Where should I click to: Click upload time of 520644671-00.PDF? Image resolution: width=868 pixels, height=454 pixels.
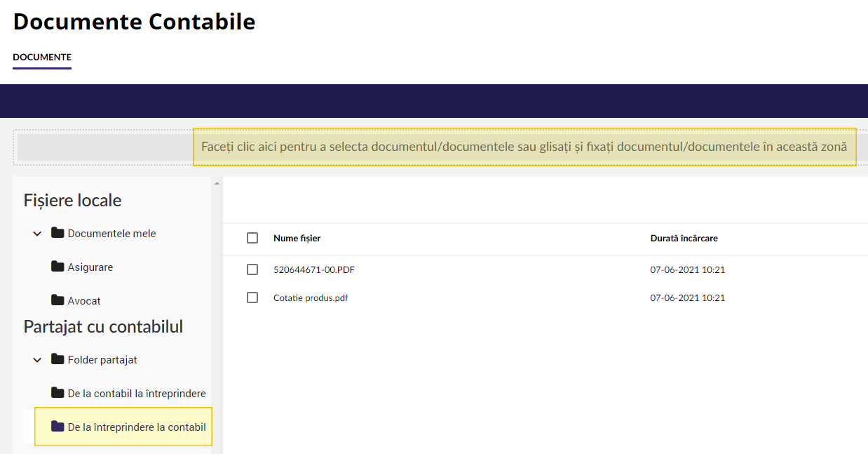coord(688,269)
